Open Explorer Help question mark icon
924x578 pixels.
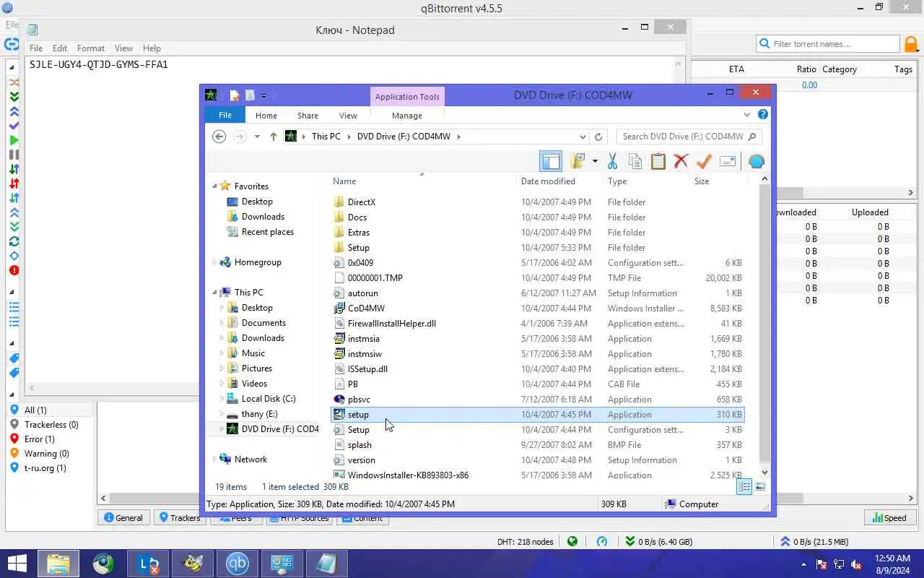[763, 114]
